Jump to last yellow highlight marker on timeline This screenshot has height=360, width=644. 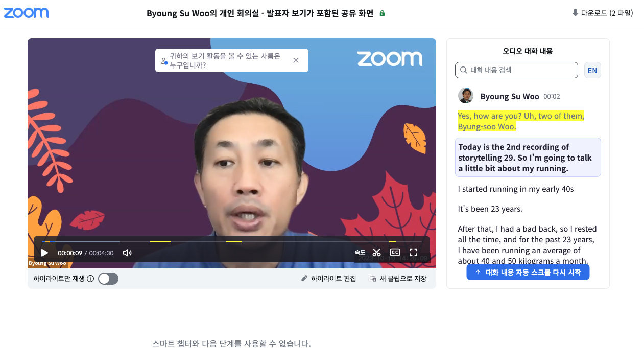(x=393, y=241)
